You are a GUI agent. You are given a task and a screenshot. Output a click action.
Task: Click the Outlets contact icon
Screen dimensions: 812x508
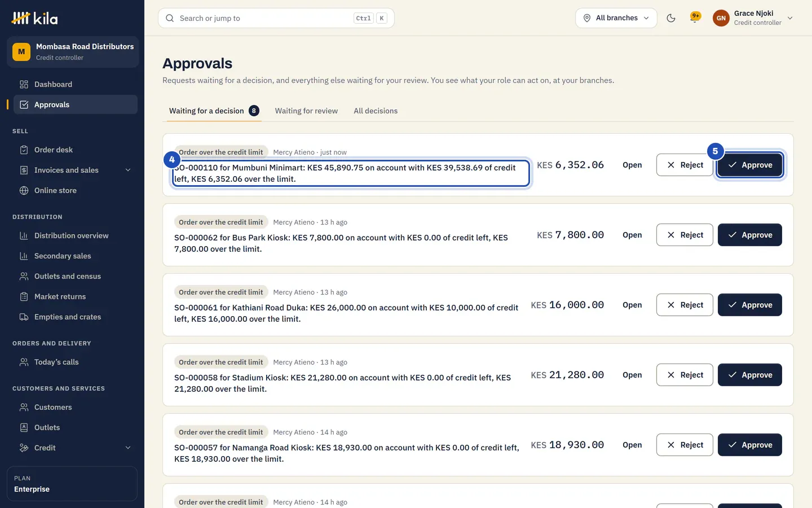click(24, 428)
